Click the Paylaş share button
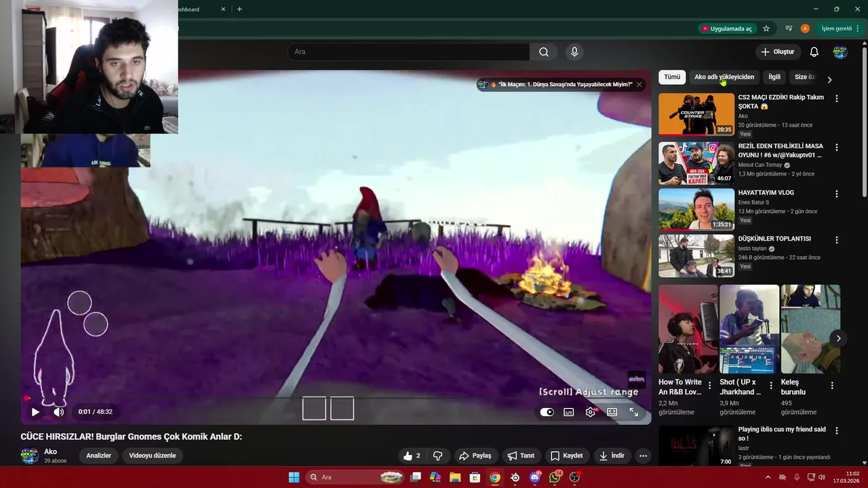This screenshot has width=868, height=488. coord(475,455)
